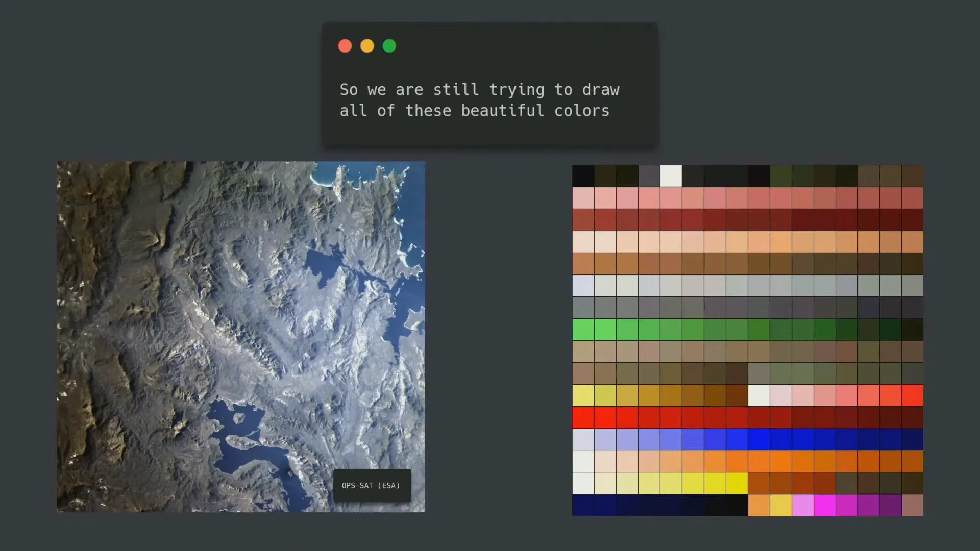The image size is (980, 551).
Task: Click the OPS-SAT (ESA) label
Action: (x=372, y=486)
